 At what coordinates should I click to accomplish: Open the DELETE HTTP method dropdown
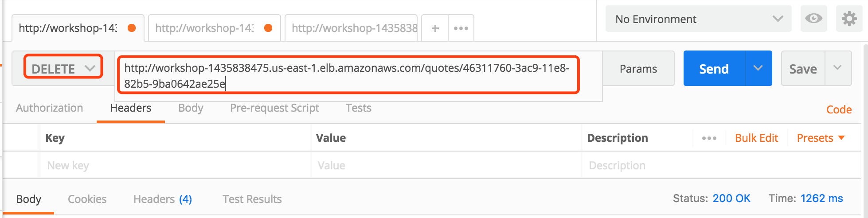click(x=63, y=68)
